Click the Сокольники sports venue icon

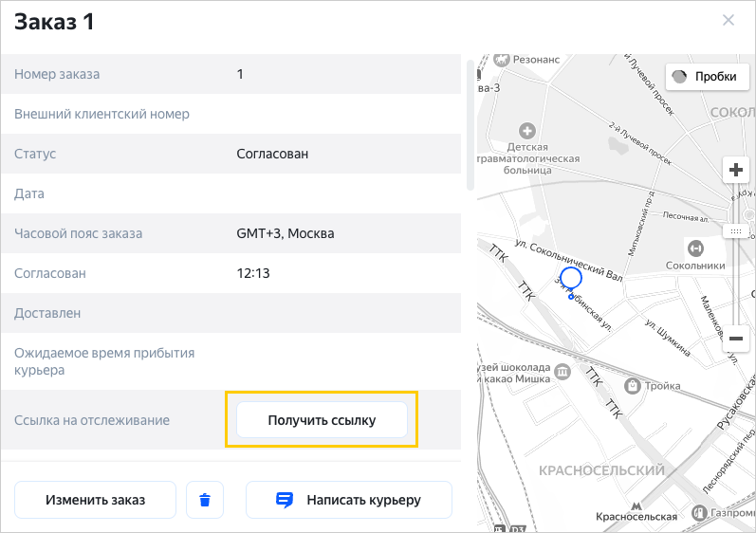tap(696, 248)
